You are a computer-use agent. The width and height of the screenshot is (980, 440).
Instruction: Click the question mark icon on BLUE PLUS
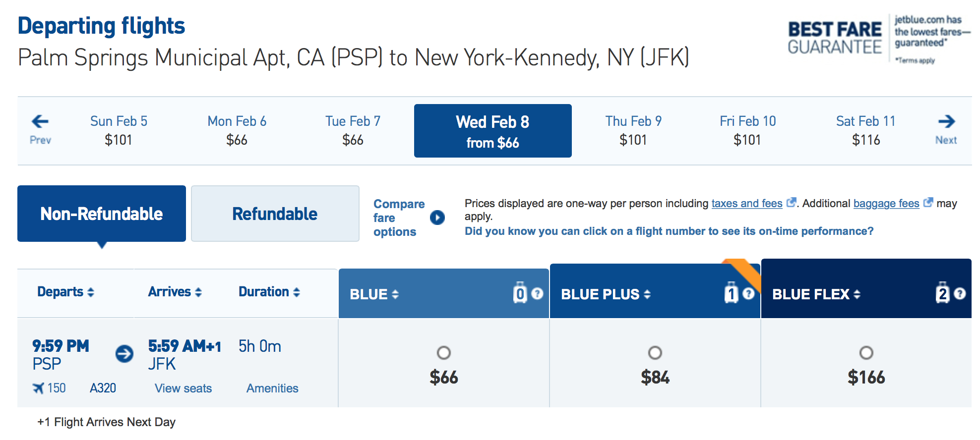[x=749, y=293]
